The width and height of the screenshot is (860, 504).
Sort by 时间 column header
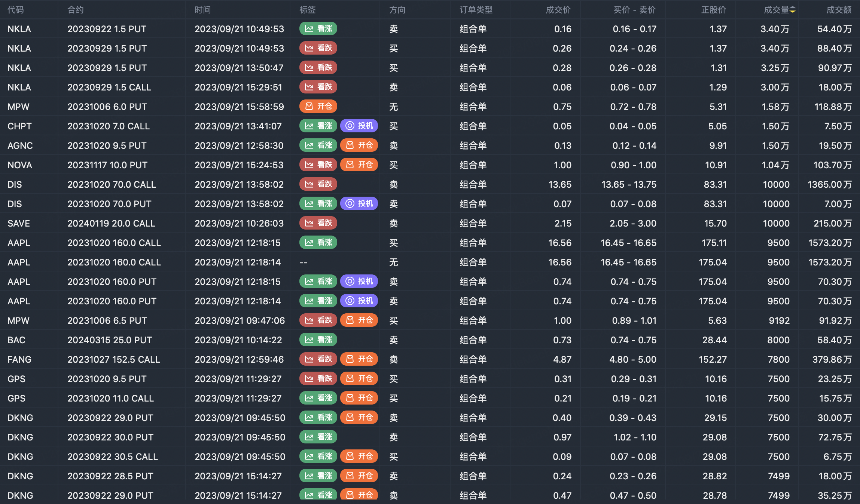click(x=203, y=10)
